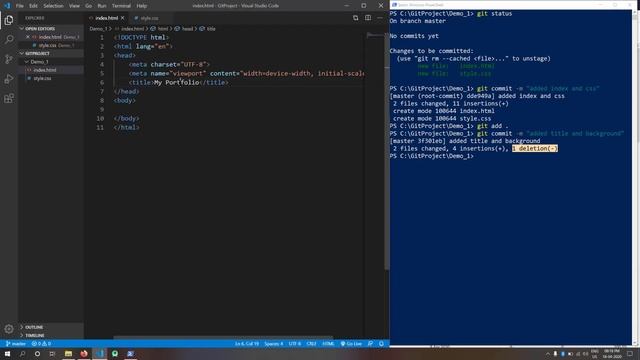Image resolution: width=640 pixels, height=360 pixels.
Task: Open the View menu
Action: [74, 6]
